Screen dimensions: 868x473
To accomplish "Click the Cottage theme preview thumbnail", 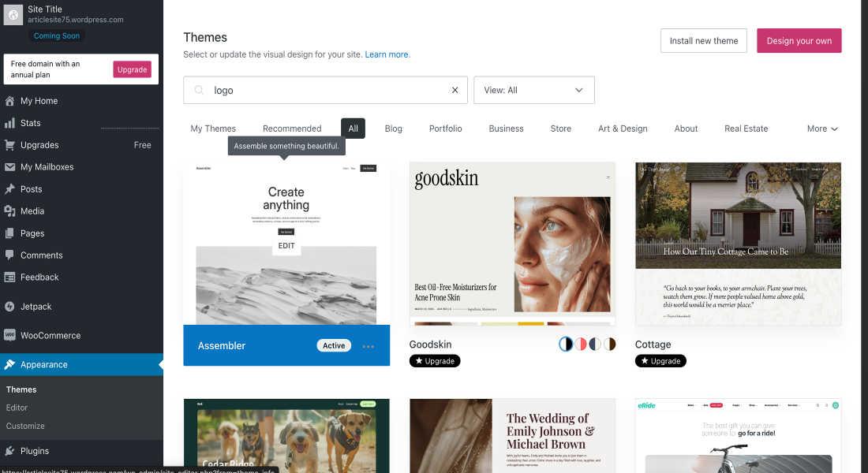I will 738,244.
